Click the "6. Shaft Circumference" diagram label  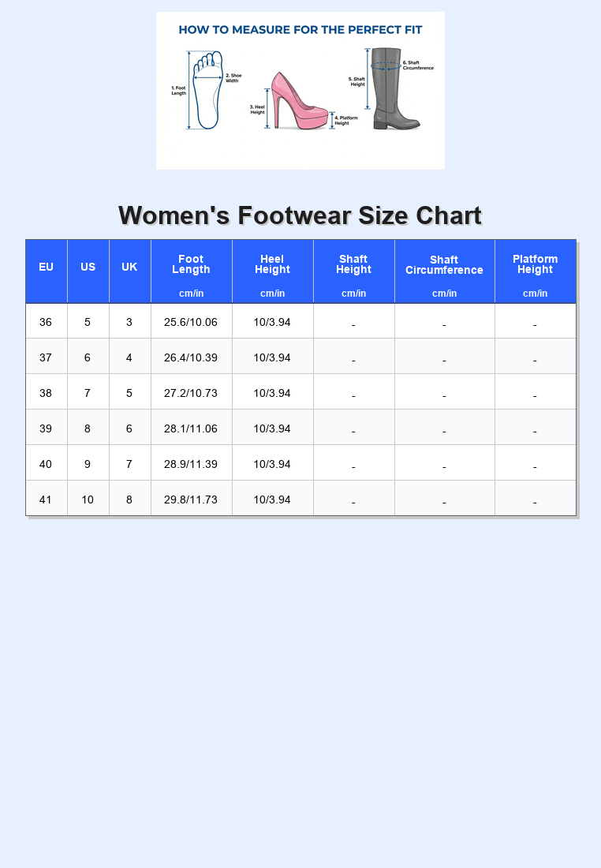(418, 65)
